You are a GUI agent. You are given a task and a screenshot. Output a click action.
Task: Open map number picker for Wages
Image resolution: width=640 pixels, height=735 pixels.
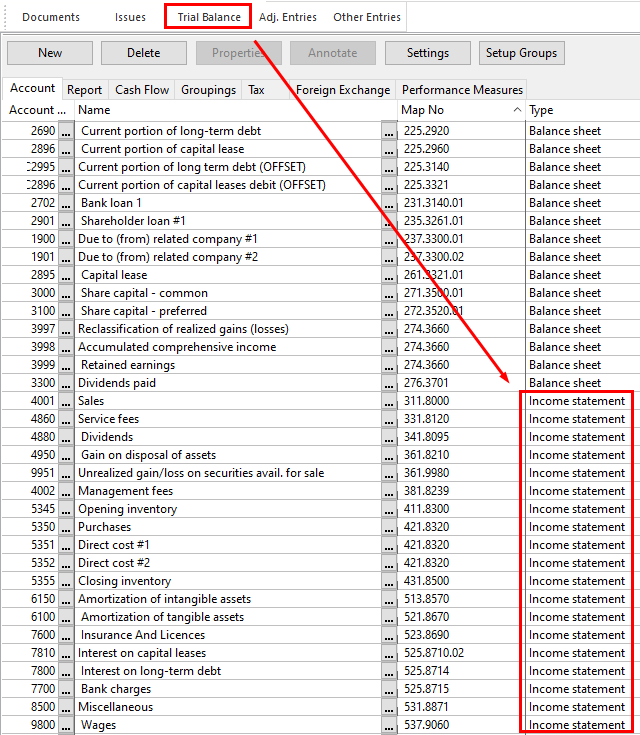[389, 725]
